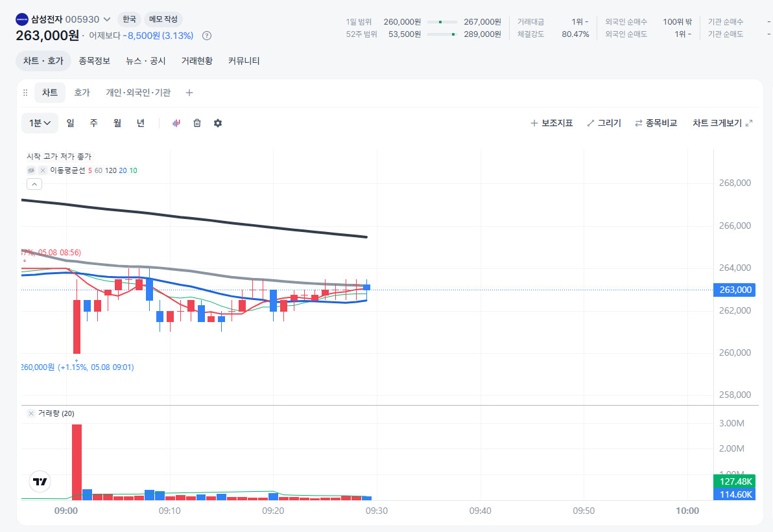This screenshot has width=773, height=532.
Task: Toggle moving average visibility eye icon
Action: tap(31, 170)
